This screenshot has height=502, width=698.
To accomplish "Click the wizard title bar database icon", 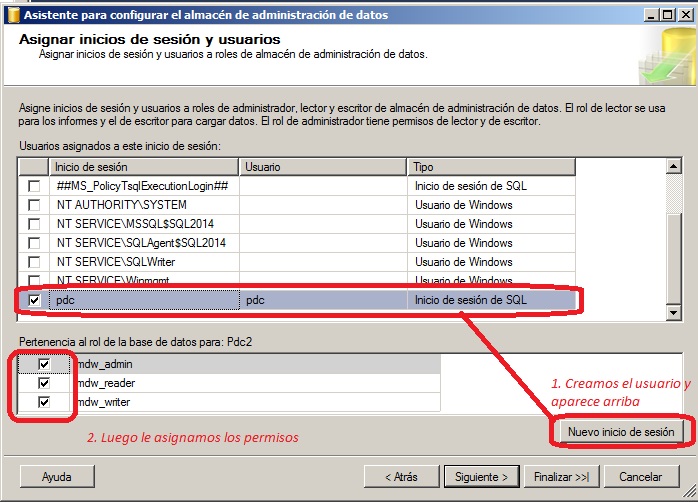I will coord(13,15).
